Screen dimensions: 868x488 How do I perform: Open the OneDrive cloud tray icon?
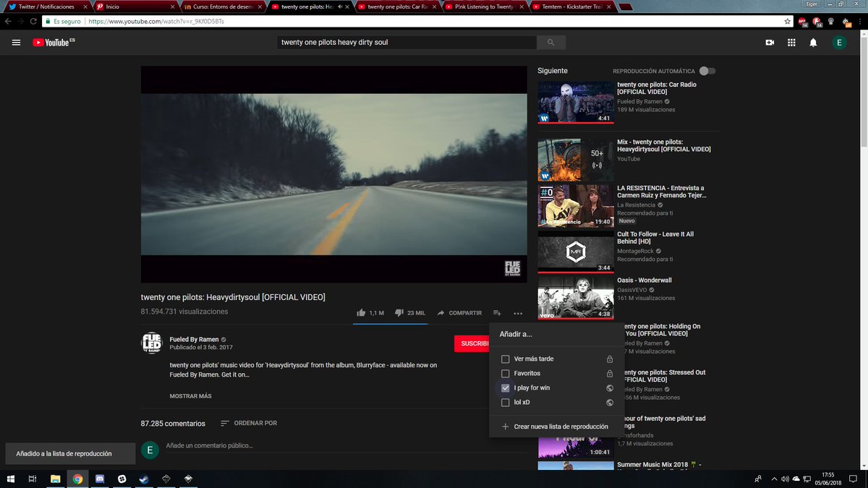point(796,479)
